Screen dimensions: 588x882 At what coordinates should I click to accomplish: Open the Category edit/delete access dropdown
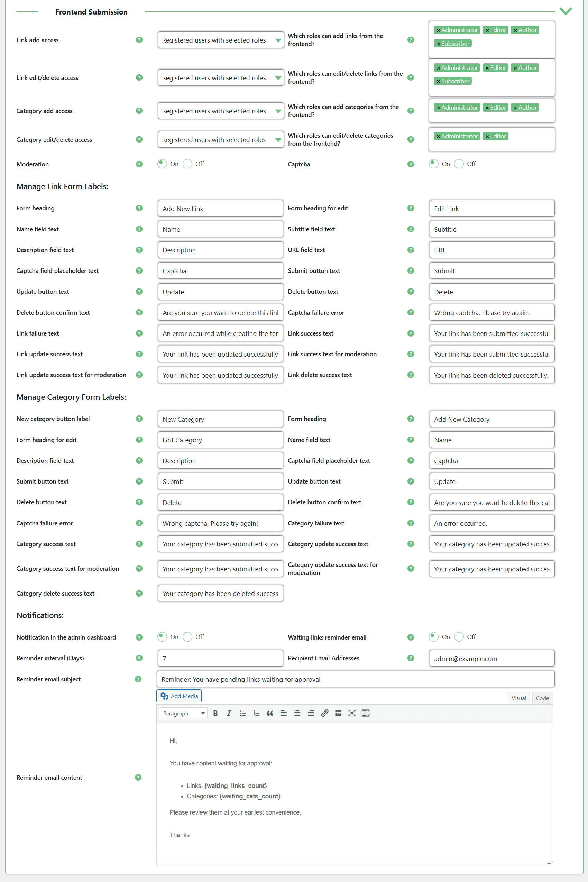(221, 139)
